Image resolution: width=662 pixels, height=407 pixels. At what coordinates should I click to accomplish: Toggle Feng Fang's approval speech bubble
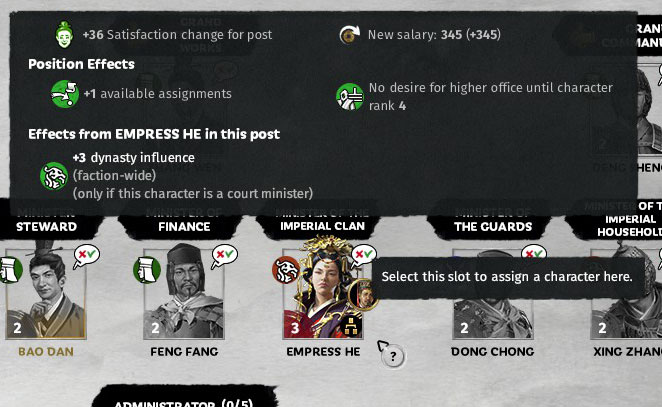coord(224,256)
